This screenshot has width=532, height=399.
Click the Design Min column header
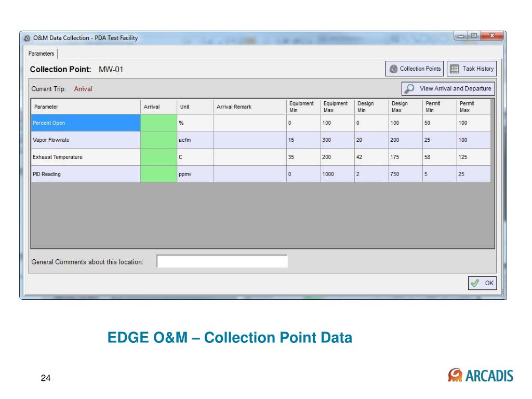click(x=371, y=107)
